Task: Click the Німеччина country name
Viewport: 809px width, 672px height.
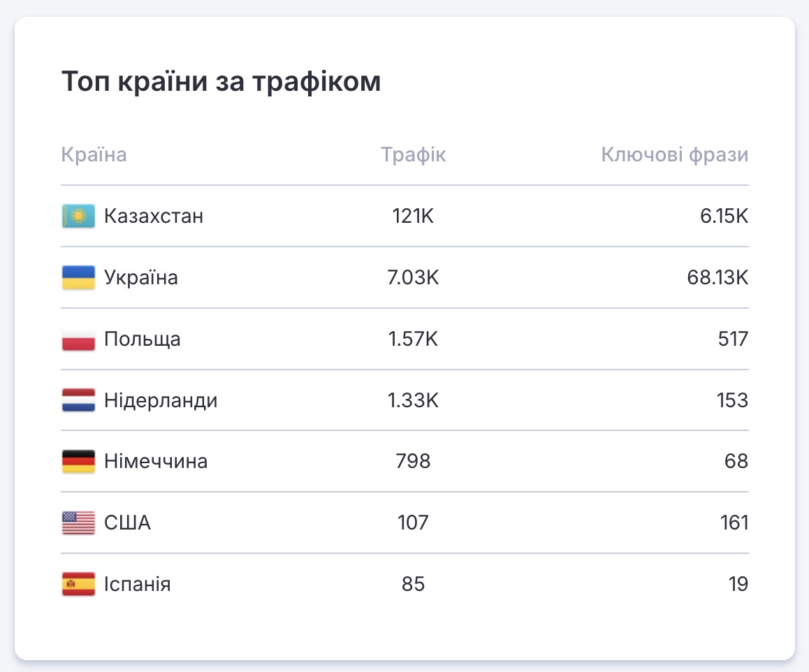Action: pyautogui.click(x=156, y=462)
